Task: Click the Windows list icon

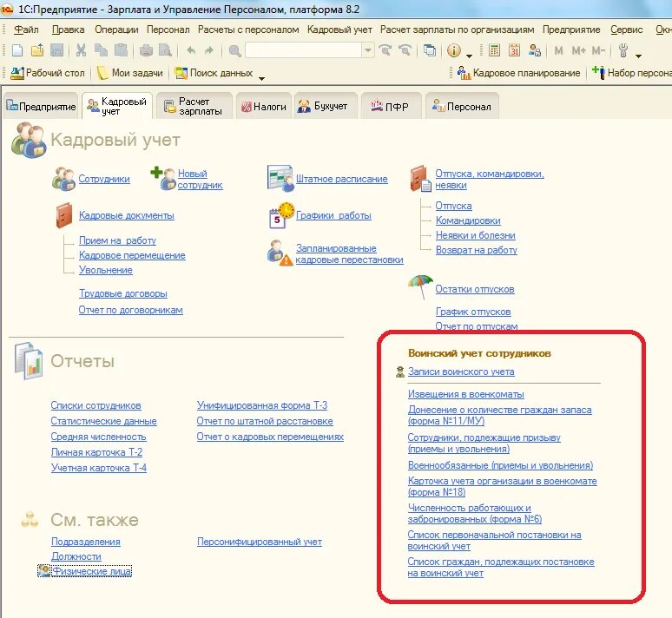Action: tap(430, 50)
